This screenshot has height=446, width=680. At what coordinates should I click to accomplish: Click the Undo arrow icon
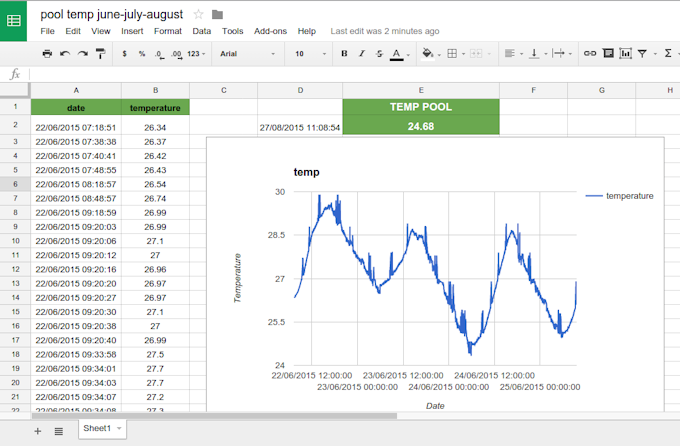tap(65, 53)
